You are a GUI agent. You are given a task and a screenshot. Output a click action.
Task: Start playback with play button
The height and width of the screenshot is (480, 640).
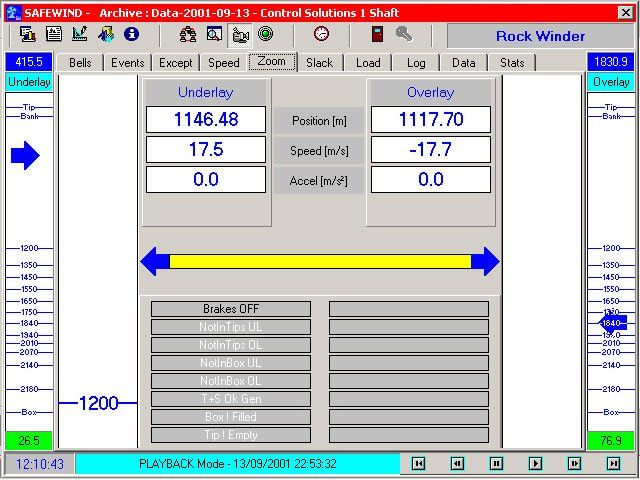coord(535,464)
